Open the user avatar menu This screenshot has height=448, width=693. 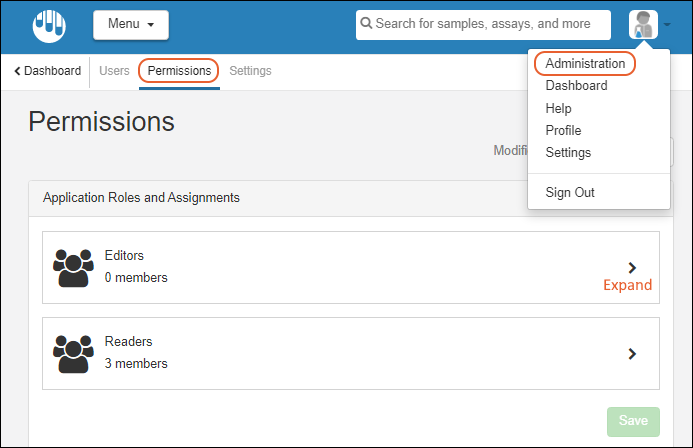click(x=643, y=25)
